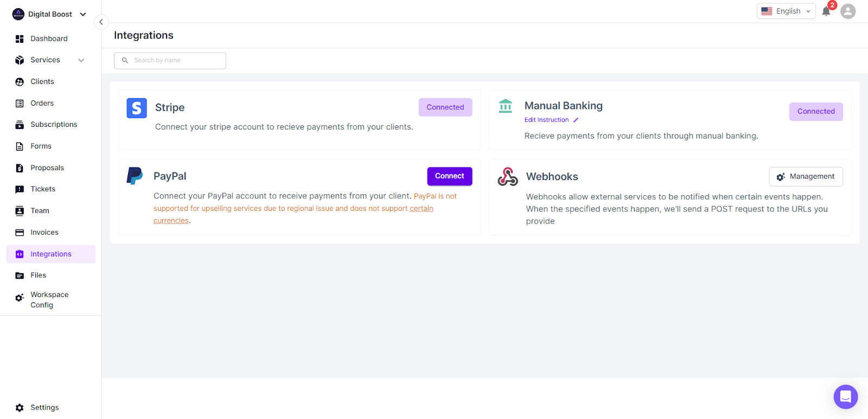Click the Manual Banking Connected button

[x=816, y=112]
